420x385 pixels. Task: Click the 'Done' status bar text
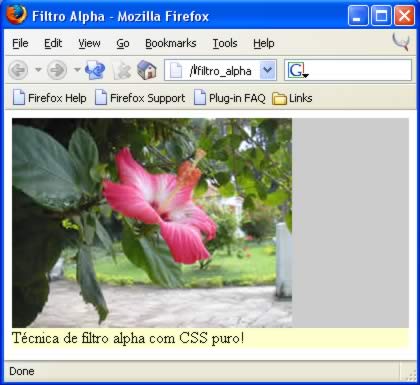pos(22,371)
